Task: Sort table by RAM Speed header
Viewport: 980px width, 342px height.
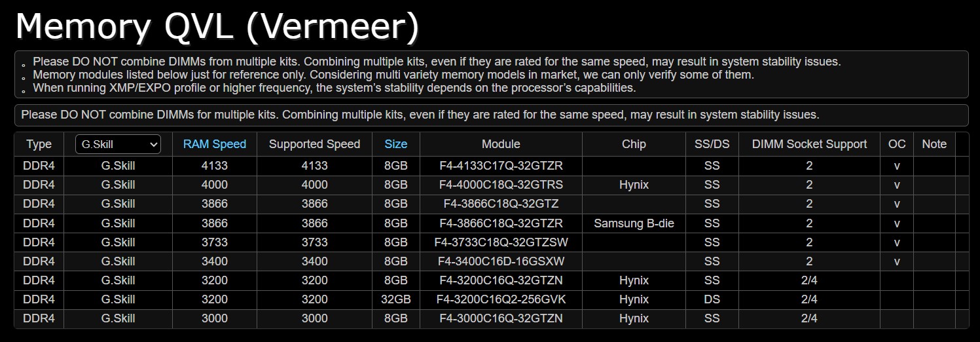Action: click(215, 144)
